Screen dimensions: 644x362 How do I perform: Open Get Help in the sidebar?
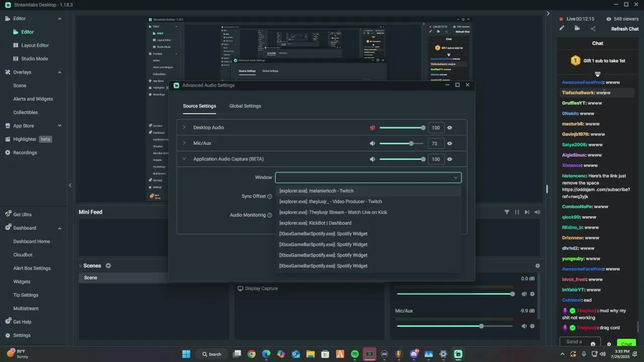pyautogui.click(x=22, y=322)
